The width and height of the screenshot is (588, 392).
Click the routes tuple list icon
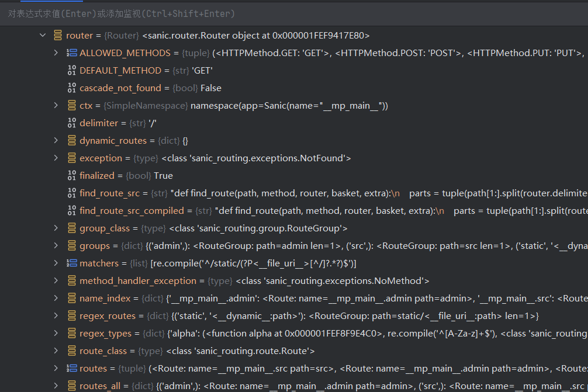[72, 369]
